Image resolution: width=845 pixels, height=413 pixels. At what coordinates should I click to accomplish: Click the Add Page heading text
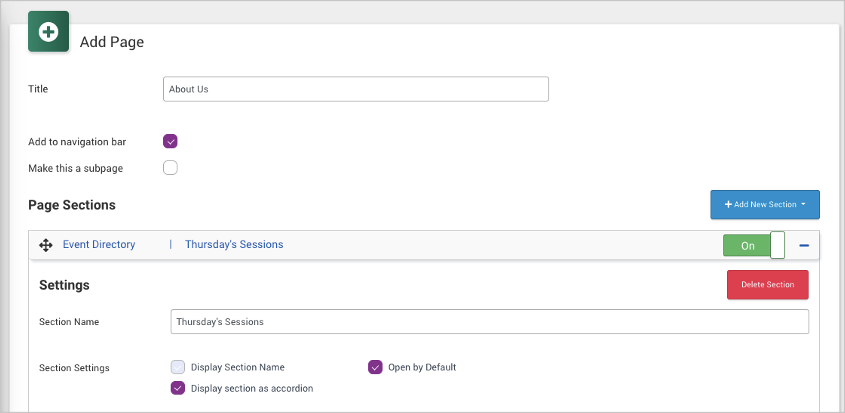tap(112, 42)
